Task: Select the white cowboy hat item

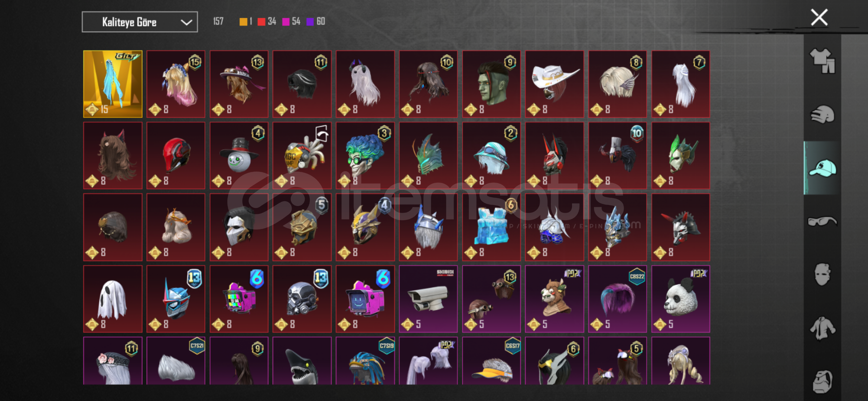Action: tap(554, 84)
